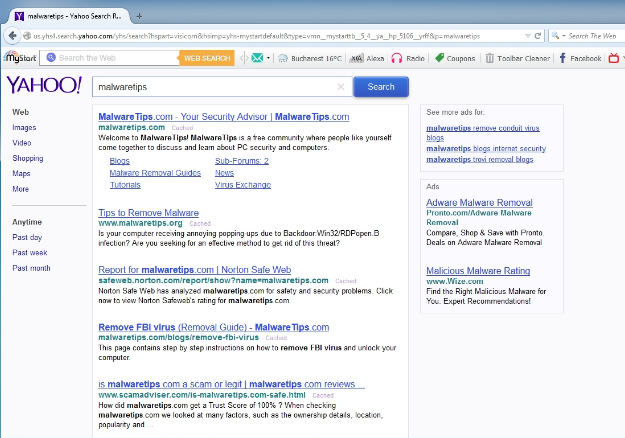Switch to Shopping results
Image resolution: width=625 pixels, height=438 pixels.
28,158
